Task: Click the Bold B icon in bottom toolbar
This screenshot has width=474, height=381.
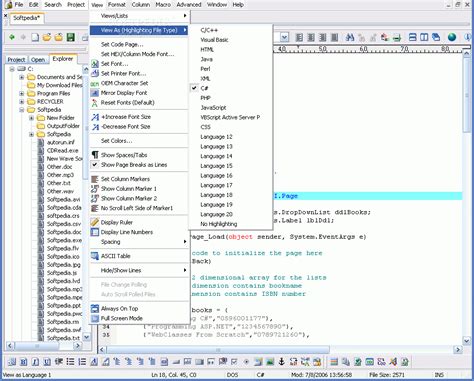Action: [24, 362]
